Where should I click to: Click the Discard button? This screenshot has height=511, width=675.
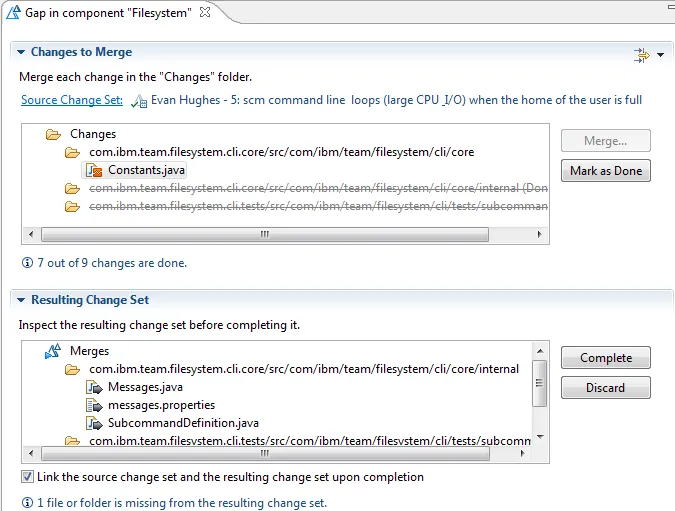(x=606, y=388)
